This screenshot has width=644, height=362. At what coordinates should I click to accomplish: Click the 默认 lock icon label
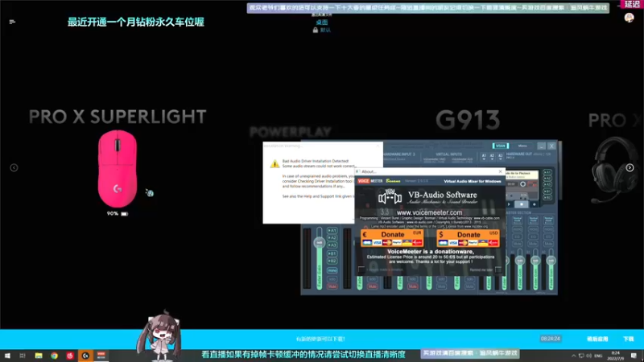322,30
